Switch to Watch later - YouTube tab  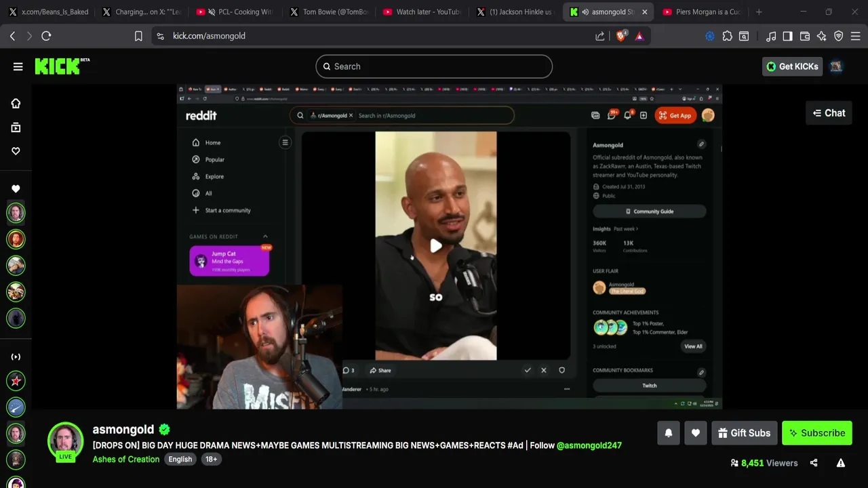[x=422, y=12]
